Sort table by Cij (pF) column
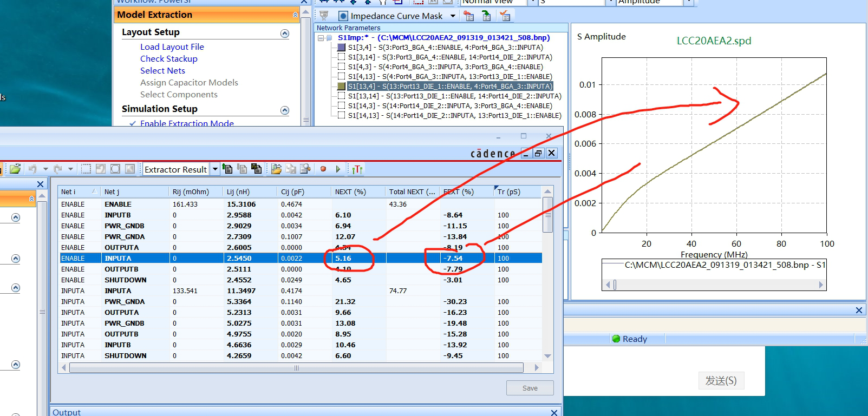The image size is (868, 416). 304,192
